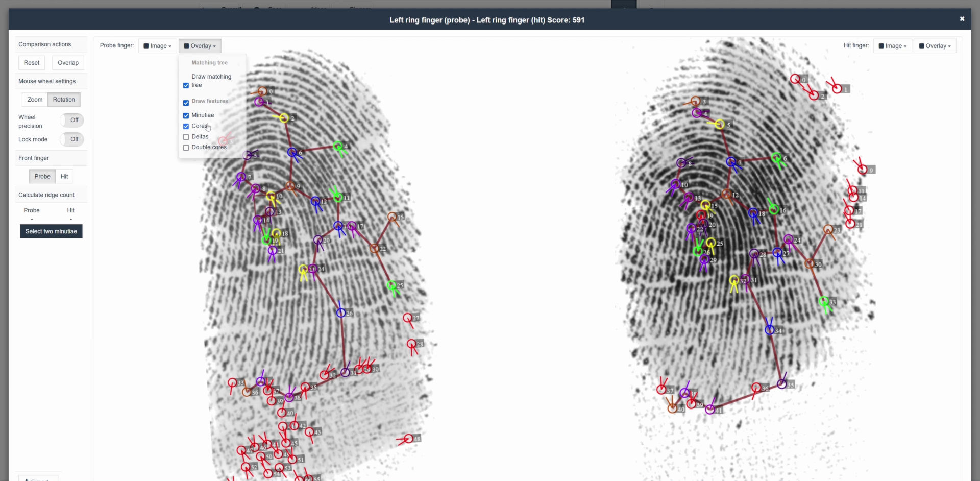
Task: Select minutia marker 22 on probe fingerprint
Action: click(374, 249)
